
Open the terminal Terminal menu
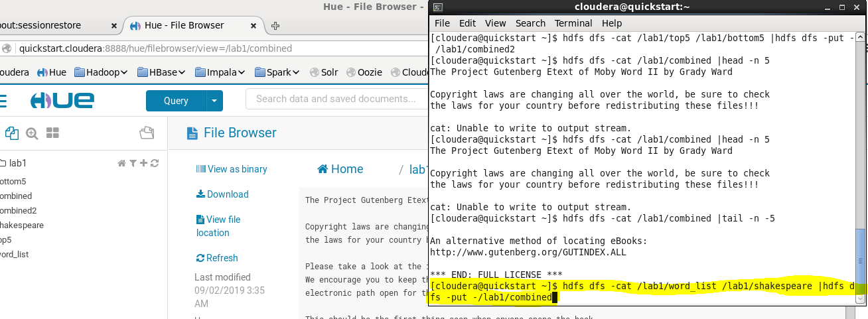(x=573, y=23)
